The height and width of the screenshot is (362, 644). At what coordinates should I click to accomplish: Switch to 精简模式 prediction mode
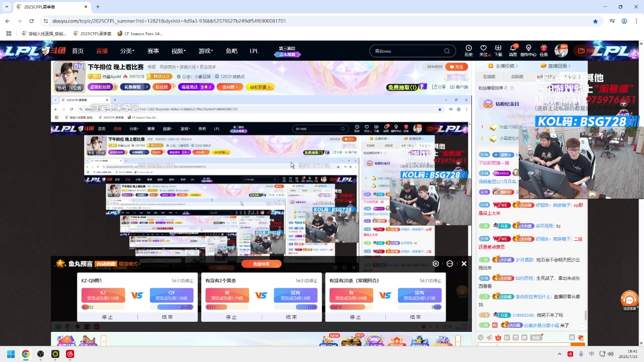[130, 263]
